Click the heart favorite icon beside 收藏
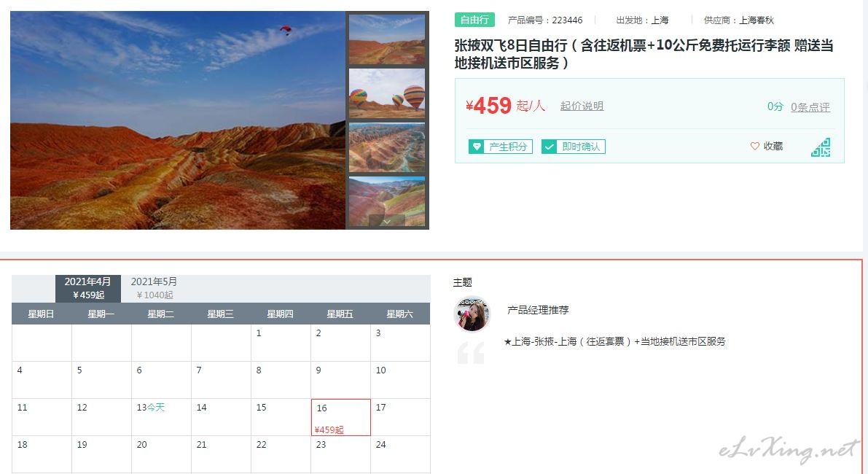This screenshot has width=868, height=474. click(754, 146)
